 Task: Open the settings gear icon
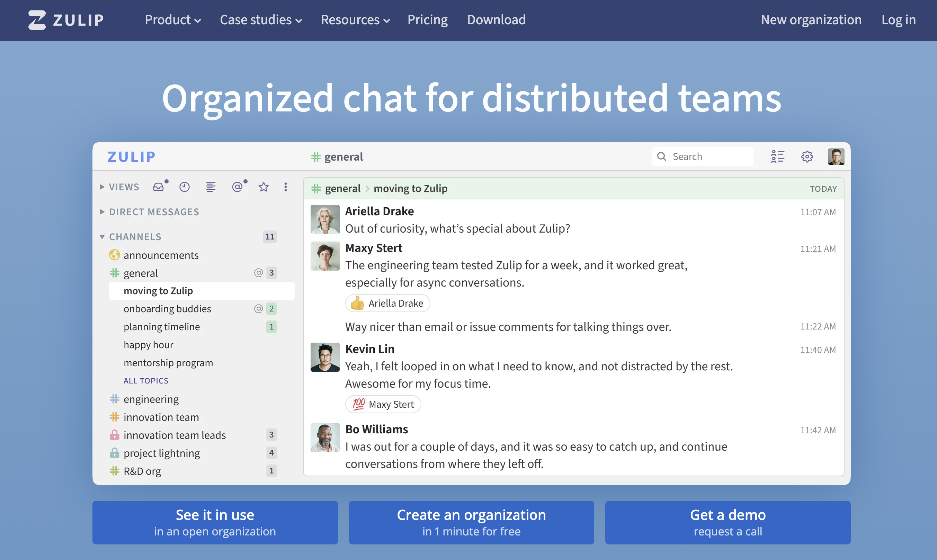point(807,156)
